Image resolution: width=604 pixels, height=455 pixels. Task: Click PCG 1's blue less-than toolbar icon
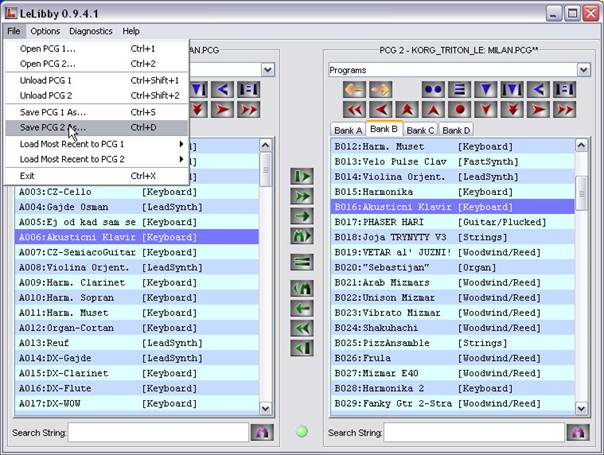coord(222,89)
